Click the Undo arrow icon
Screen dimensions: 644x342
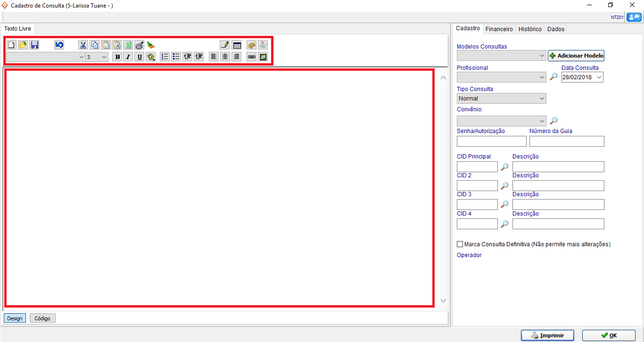point(59,45)
